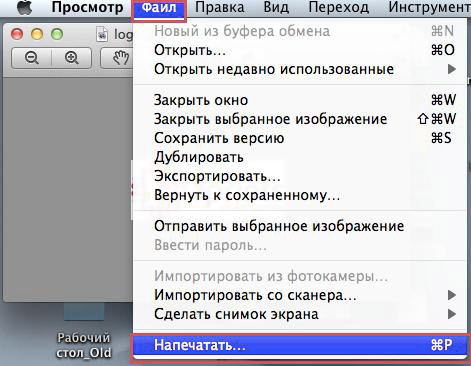This screenshot has width=471, height=366.
Task: Click the document icon in title bar
Action: (x=102, y=34)
